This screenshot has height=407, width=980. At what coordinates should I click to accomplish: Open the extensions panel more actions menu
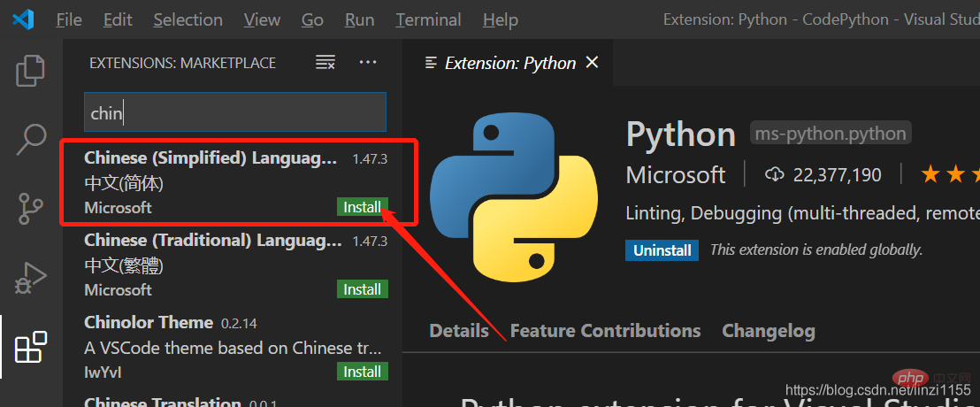[368, 63]
